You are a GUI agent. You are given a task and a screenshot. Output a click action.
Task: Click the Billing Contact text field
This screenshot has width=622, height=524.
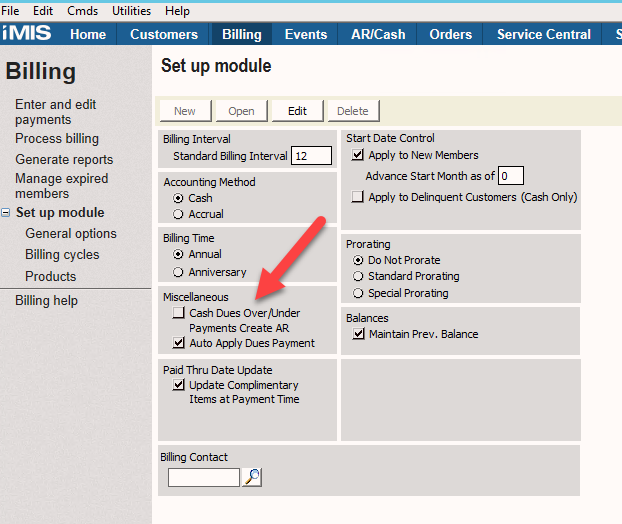click(204, 477)
